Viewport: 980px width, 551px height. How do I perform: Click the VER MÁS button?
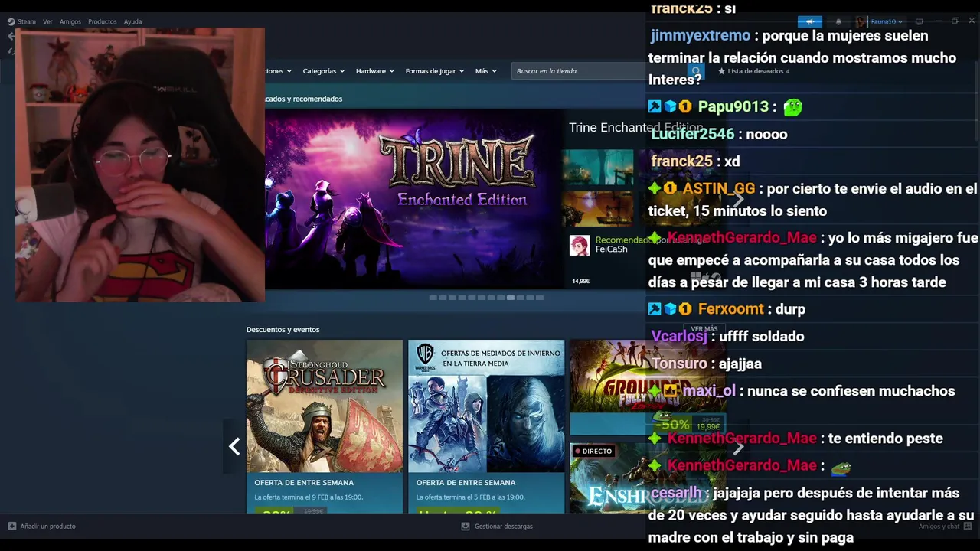pos(704,329)
